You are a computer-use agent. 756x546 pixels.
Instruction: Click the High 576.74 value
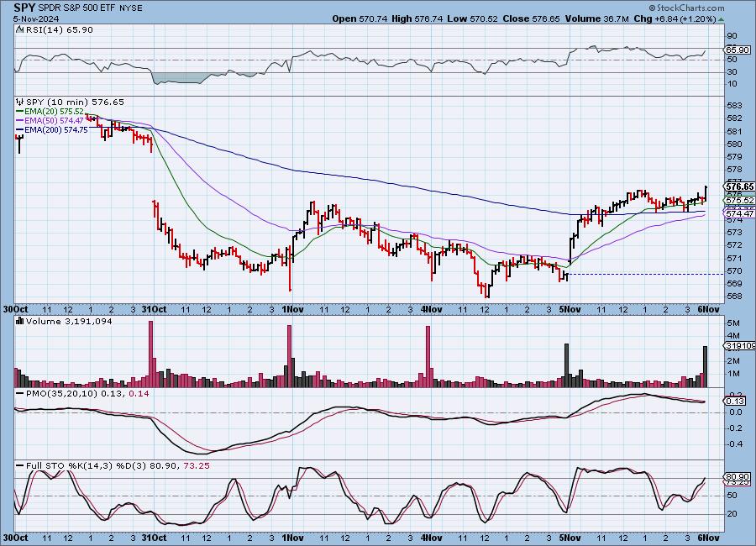point(417,18)
